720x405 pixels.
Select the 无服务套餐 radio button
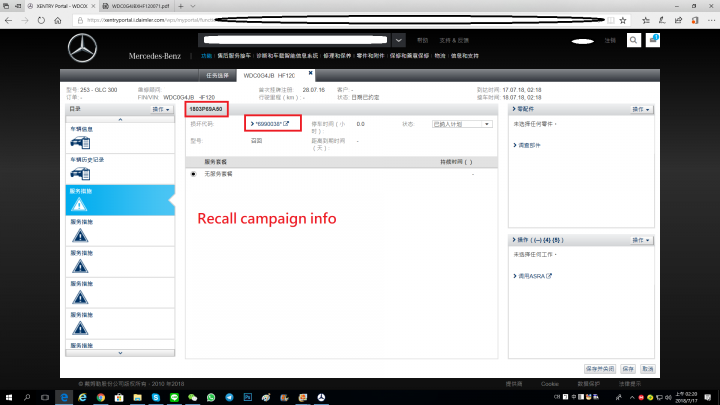point(193,174)
